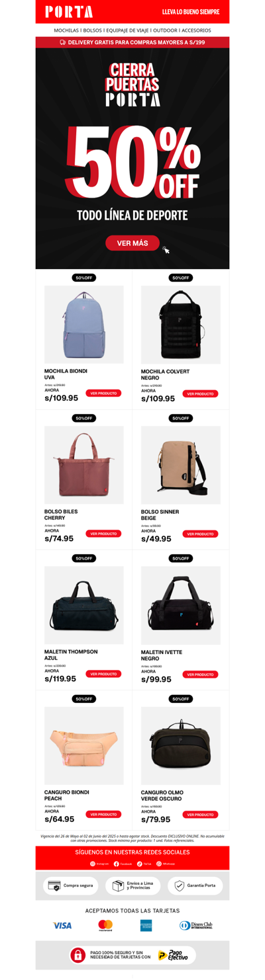View product Mochila Biondi Uva
This screenshot has width=265, height=980.
103,393
